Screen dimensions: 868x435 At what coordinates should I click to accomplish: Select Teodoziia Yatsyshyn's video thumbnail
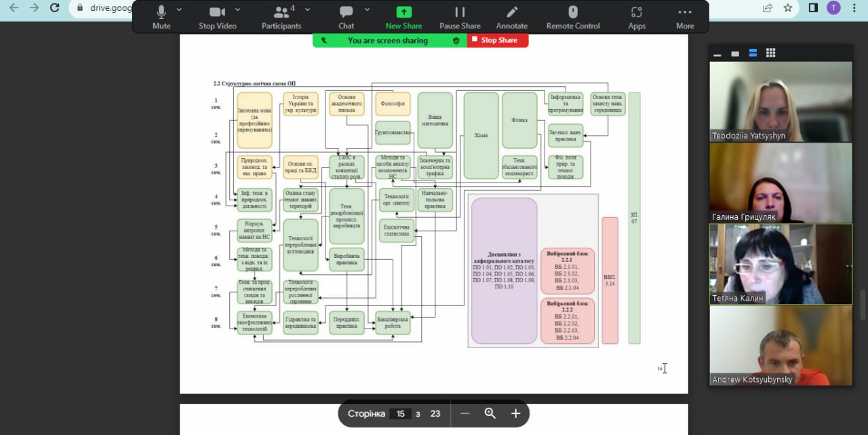(x=781, y=101)
